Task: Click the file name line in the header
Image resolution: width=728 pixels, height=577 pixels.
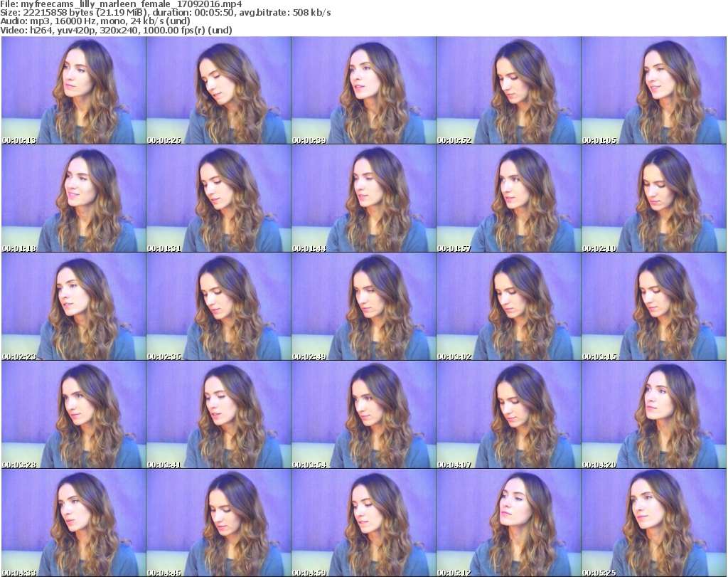Action: (121, 4)
